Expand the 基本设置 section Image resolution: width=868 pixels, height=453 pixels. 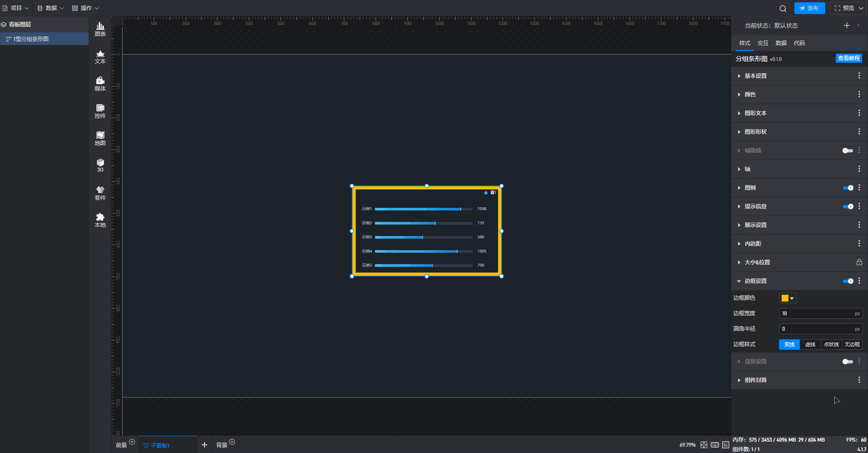tap(755, 76)
